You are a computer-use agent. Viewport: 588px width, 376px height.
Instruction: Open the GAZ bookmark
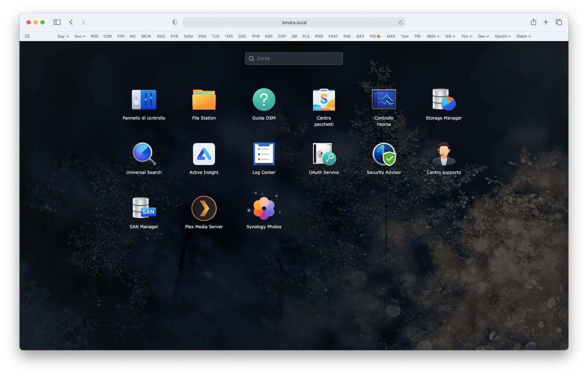pyautogui.click(x=360, y=36)
